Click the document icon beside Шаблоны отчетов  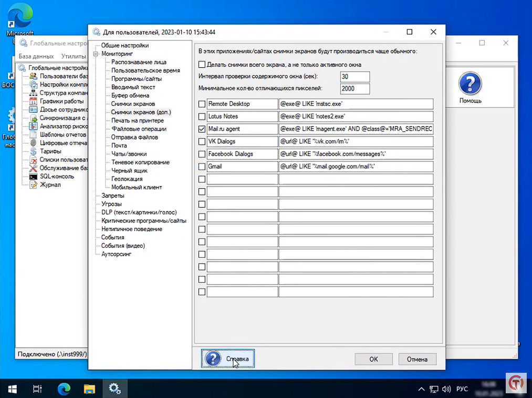point(33,135)
